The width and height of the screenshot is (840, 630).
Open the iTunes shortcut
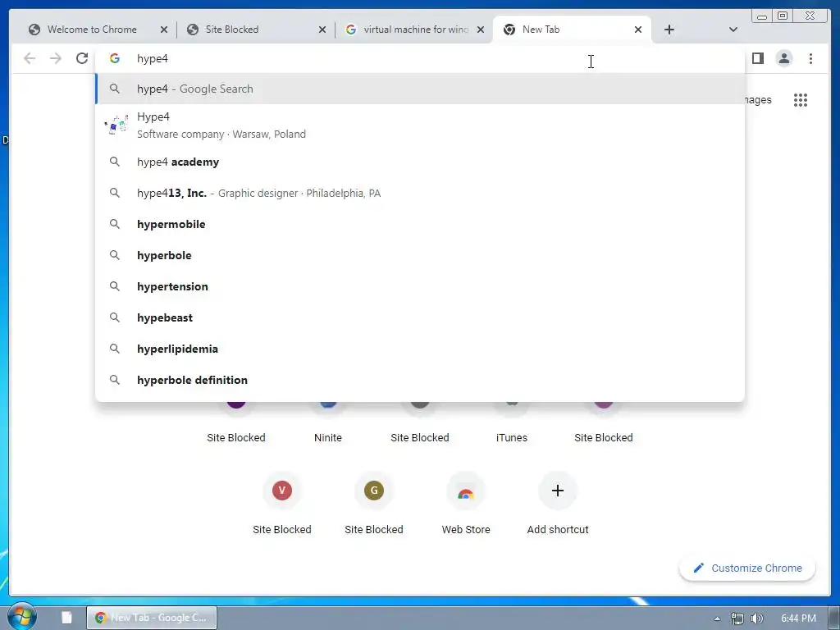click(512, 423)
